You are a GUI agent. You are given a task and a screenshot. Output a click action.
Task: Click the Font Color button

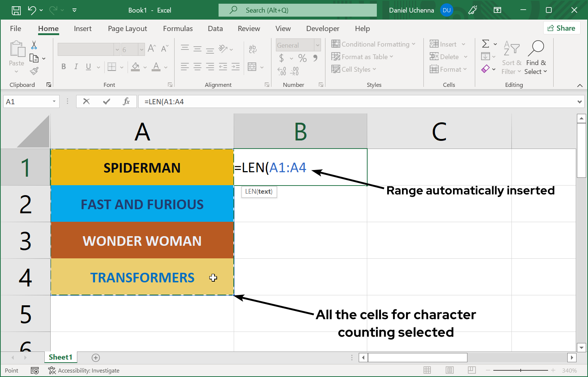pyautogui.click(x=156, y=67)
